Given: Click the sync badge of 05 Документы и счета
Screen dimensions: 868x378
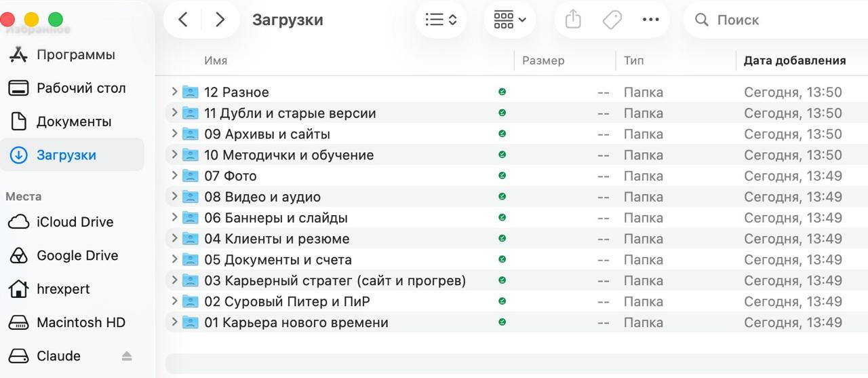Looking at the screenshot, I should (x=502, y=259).
